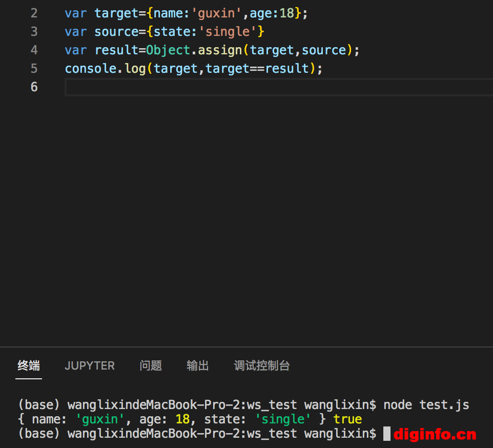Click the 18 value in line 2
This screenshot has height=448, width=493.
tap(287, 13)
